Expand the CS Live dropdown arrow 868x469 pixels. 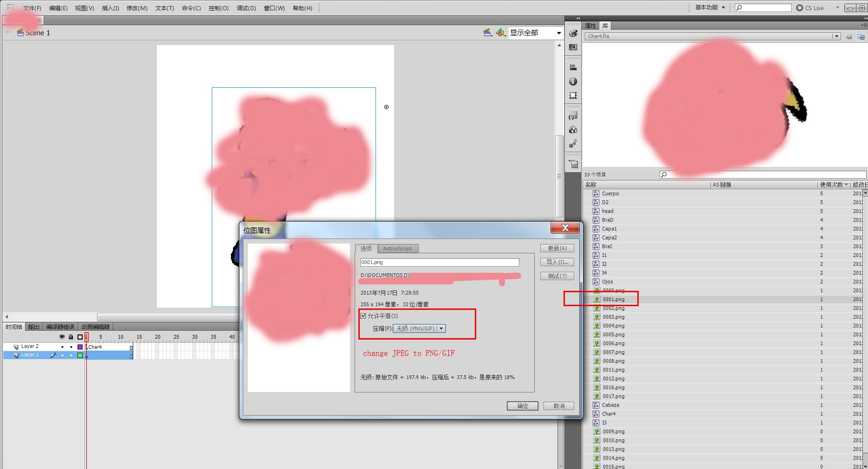(837, 8)
